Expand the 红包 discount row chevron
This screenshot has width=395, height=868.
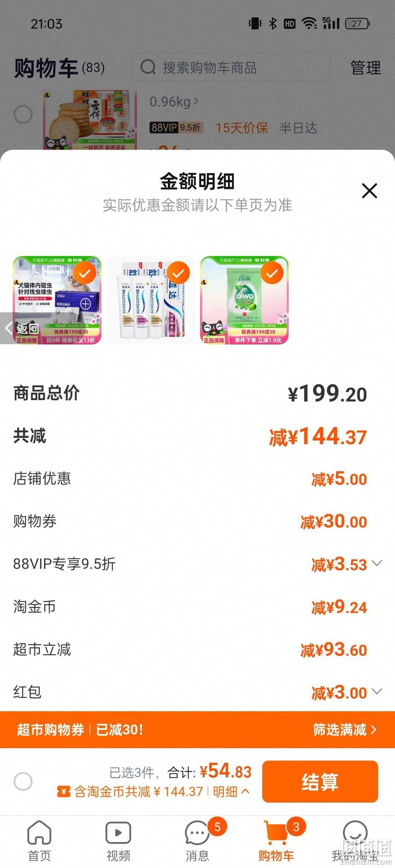tap(377, 691)
